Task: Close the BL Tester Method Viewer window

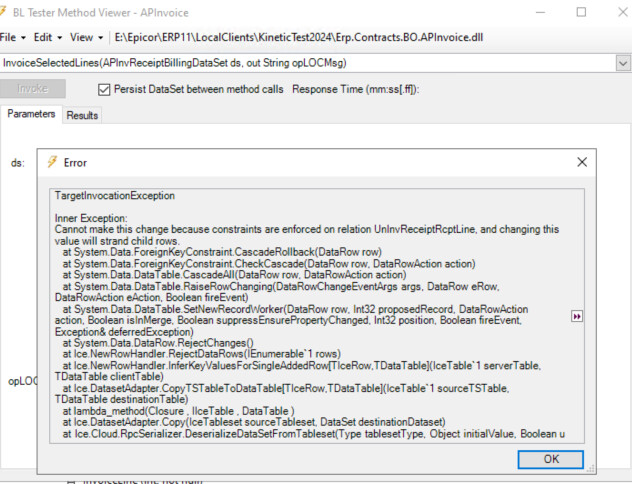Action: 622,12
